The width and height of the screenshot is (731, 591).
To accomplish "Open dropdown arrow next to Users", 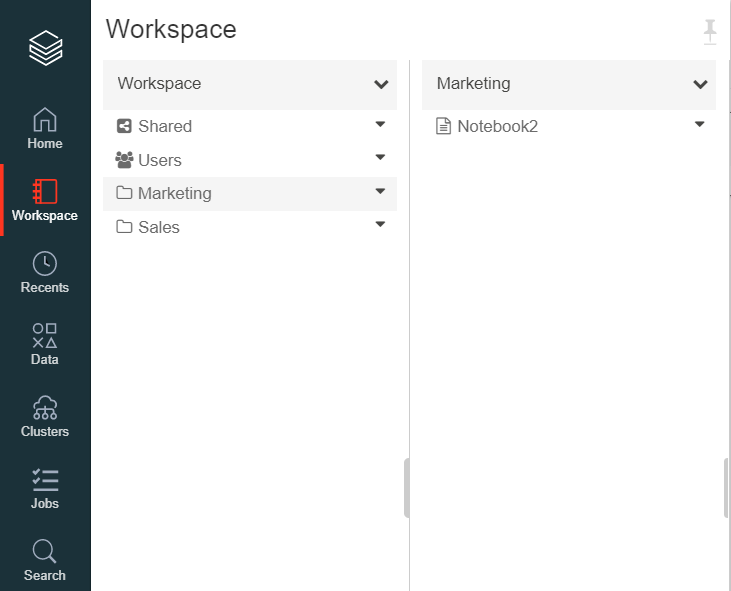I will 380,158.
